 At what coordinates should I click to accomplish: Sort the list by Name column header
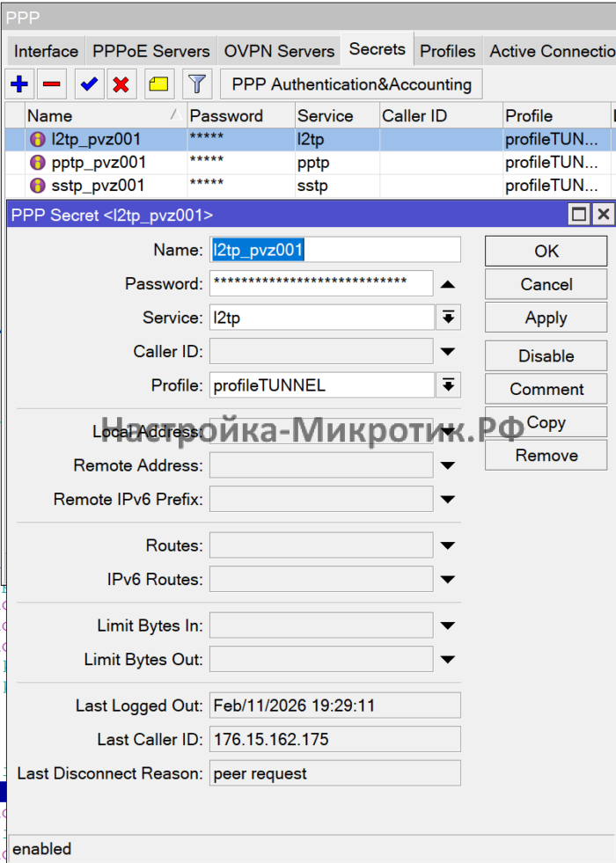point(97,116)
